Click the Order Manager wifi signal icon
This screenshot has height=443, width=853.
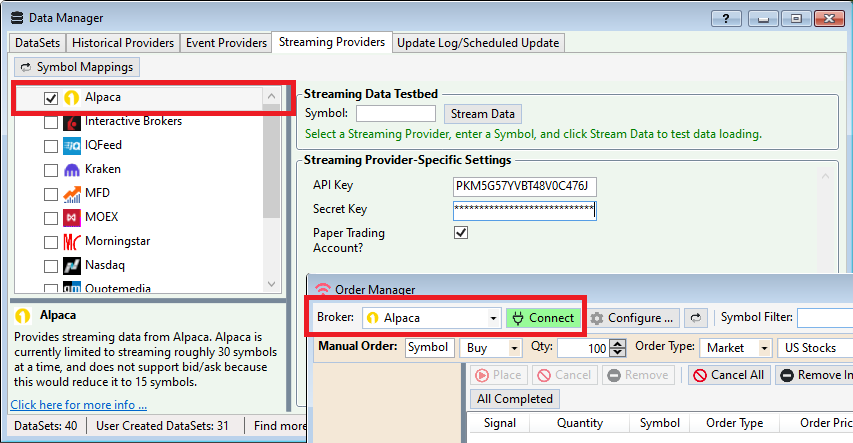pos(323,289)
